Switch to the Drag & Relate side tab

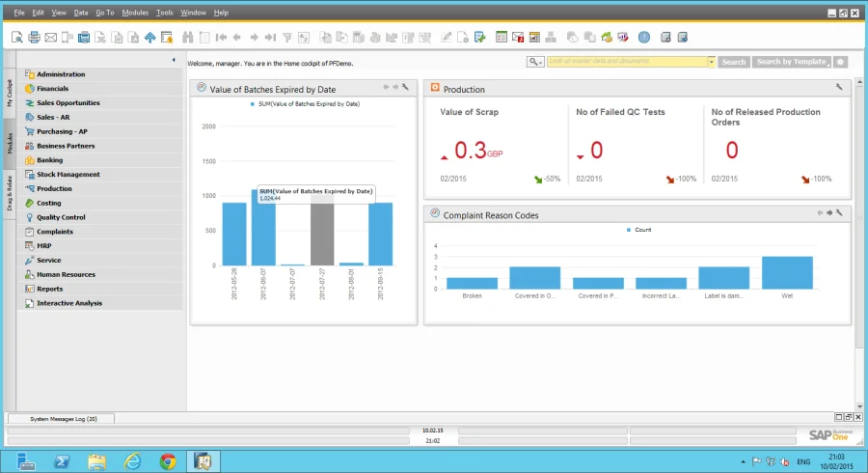tap(10, 193)
